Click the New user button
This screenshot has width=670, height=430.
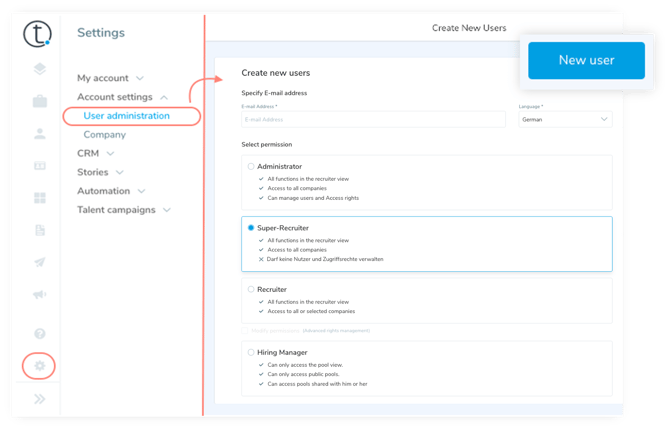(x=586, y=60)
